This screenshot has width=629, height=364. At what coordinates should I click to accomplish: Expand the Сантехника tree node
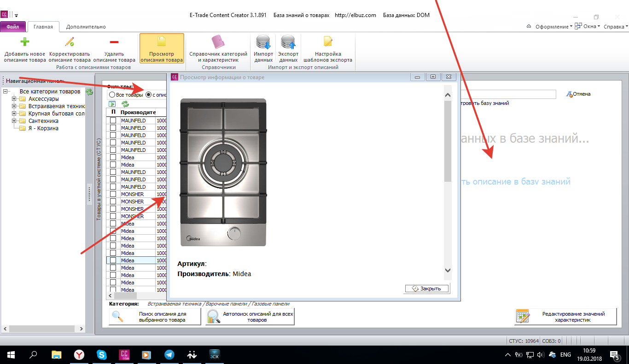14,121
